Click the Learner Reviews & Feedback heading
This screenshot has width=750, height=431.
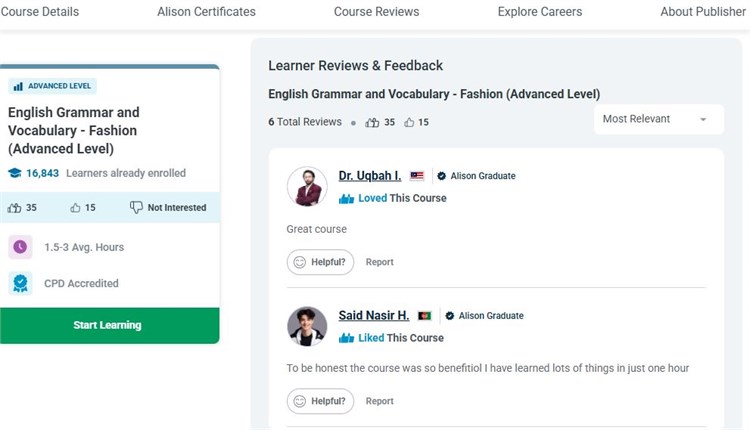tap(355, 66)
